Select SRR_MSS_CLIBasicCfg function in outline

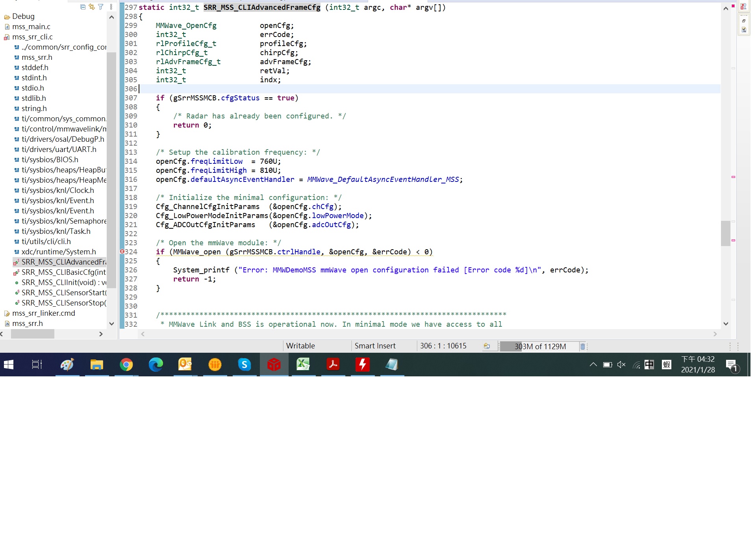[60, 272]
